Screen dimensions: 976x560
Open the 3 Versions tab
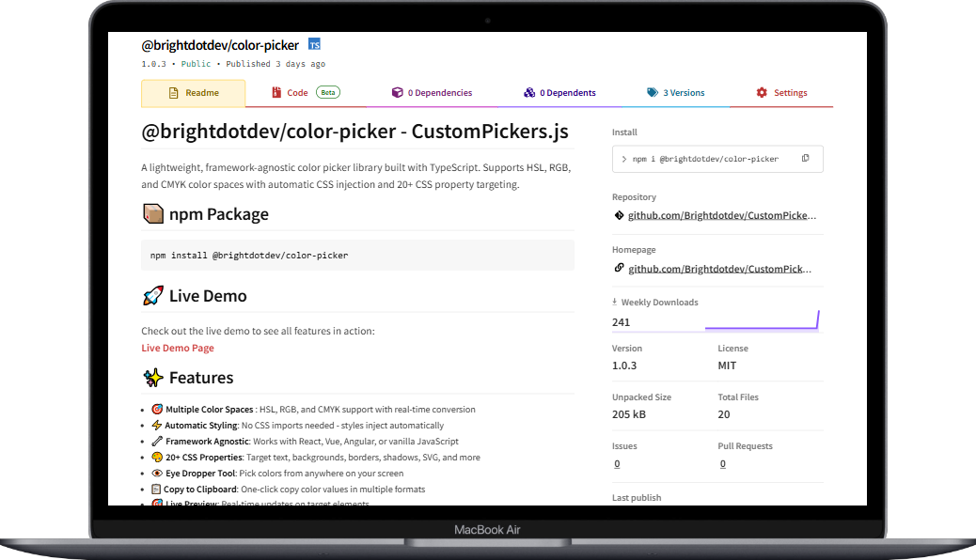click(677, 92)
